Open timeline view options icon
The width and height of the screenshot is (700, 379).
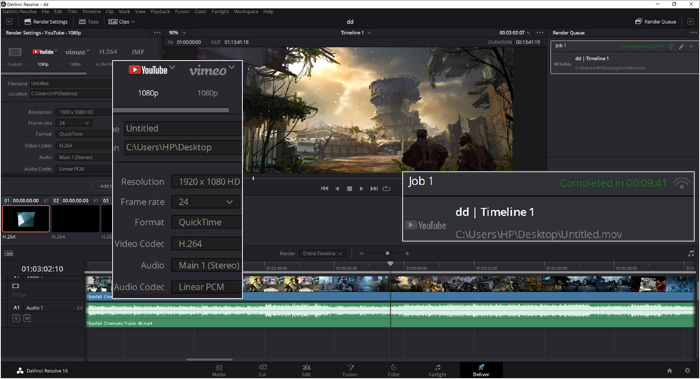tap(8, 254)
